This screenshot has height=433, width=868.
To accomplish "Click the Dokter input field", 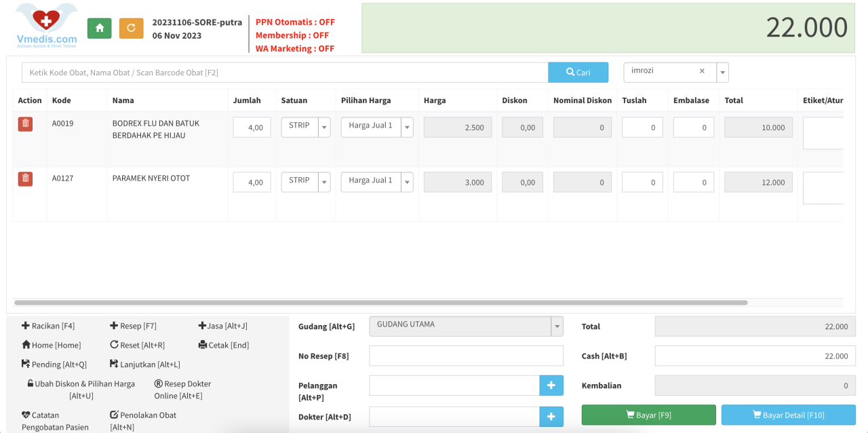I will point(454,417).
